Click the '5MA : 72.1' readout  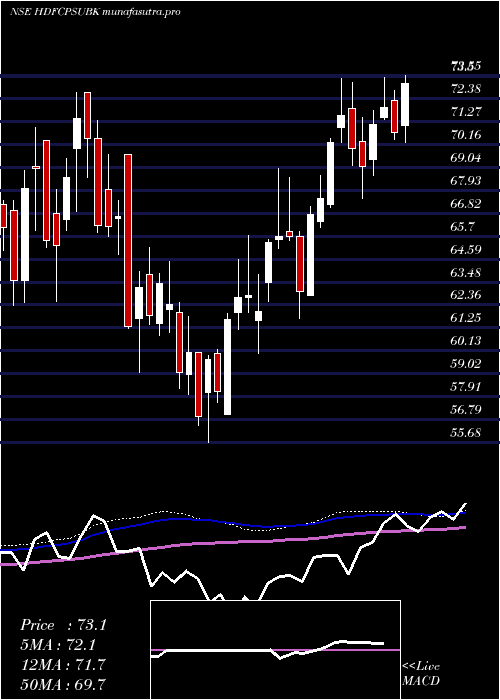[x=59, y=645]
